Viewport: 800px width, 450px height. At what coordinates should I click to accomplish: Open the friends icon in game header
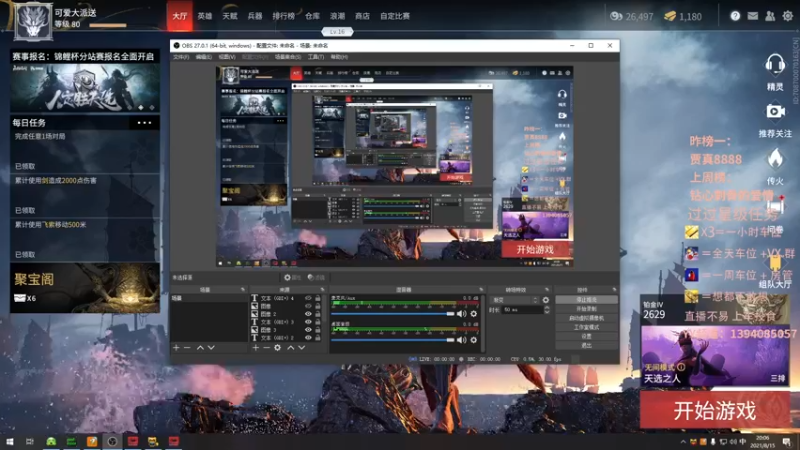coord(770,16)
